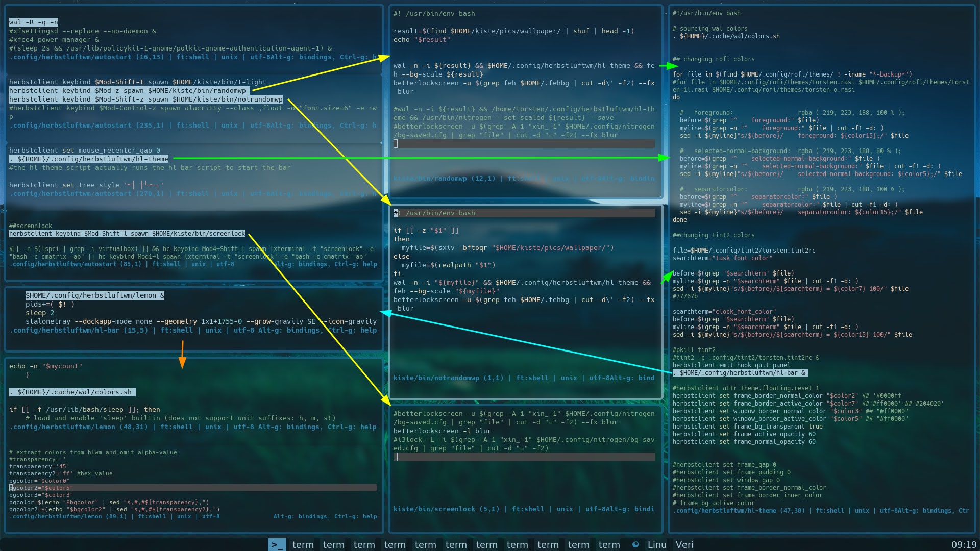Click highlighted hl-bar source line in hl-theme
The height and width of the screenshot is (551, 980).
pos(739,373)
